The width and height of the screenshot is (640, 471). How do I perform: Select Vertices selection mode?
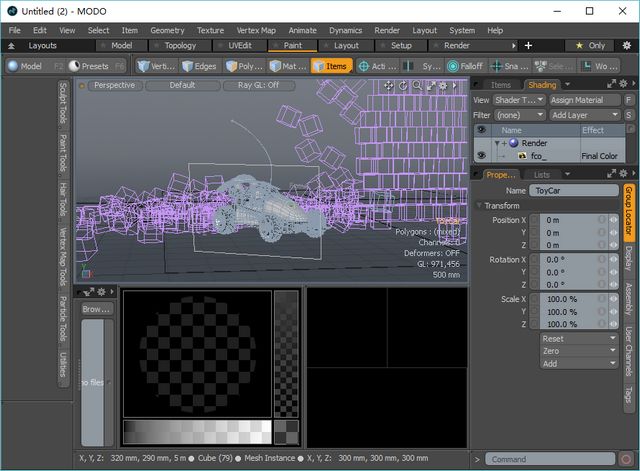click(156, 66)
